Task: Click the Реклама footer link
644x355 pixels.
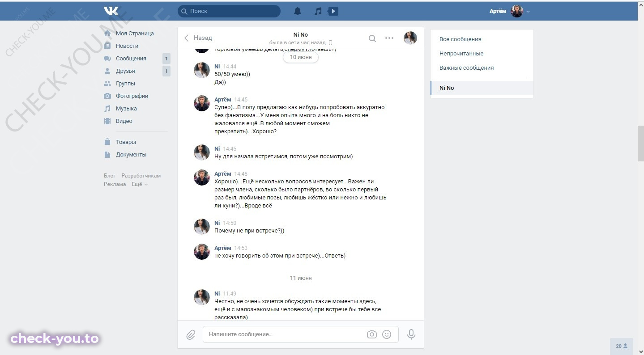Action: tap(115, 184)
